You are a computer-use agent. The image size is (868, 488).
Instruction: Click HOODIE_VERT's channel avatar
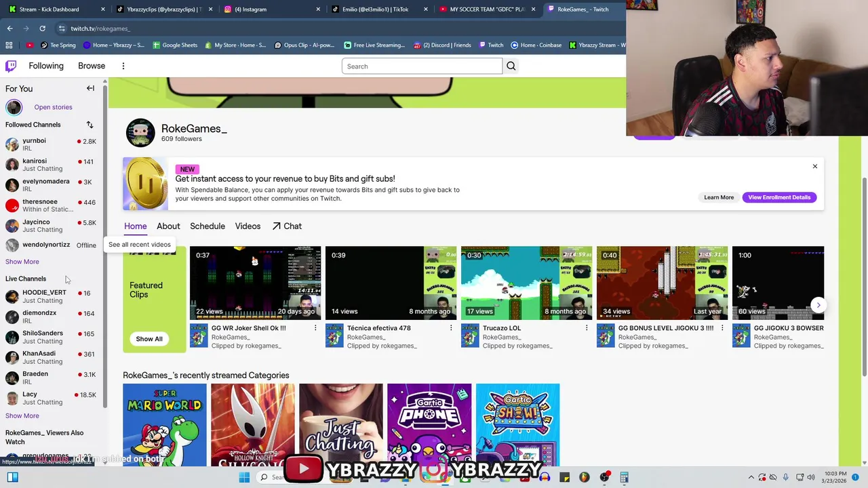(x=12, y=296)
